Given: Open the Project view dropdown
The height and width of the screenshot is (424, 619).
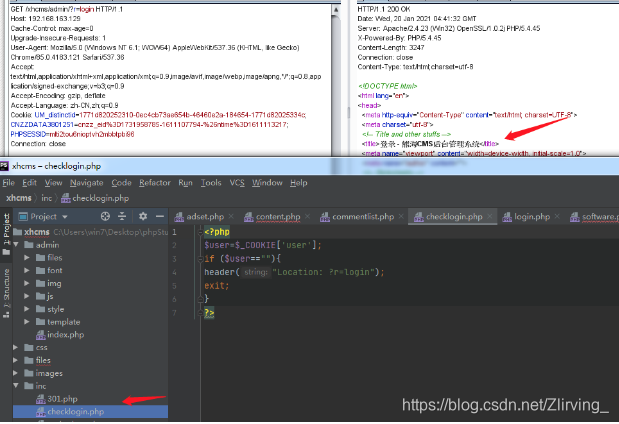Looking at the screenshot, I should coord(64,217).
